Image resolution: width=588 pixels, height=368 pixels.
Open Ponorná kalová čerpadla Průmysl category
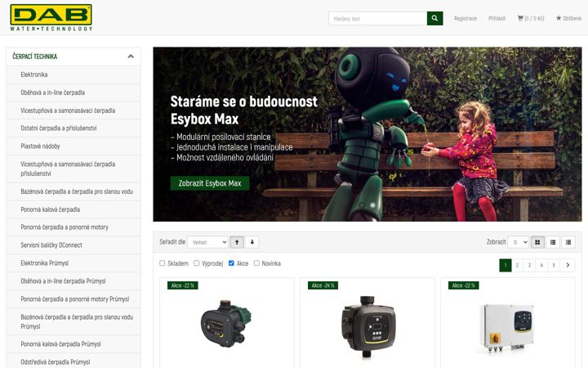point(73,344)
